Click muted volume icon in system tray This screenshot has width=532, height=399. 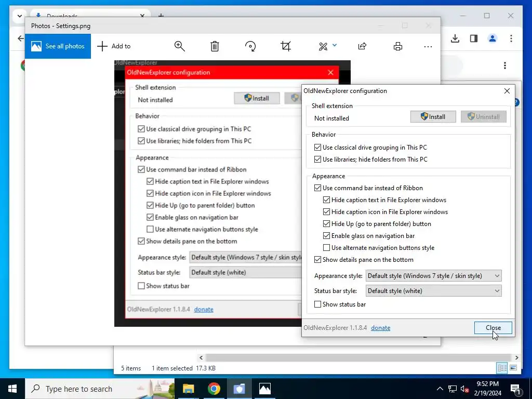(465, 389)
